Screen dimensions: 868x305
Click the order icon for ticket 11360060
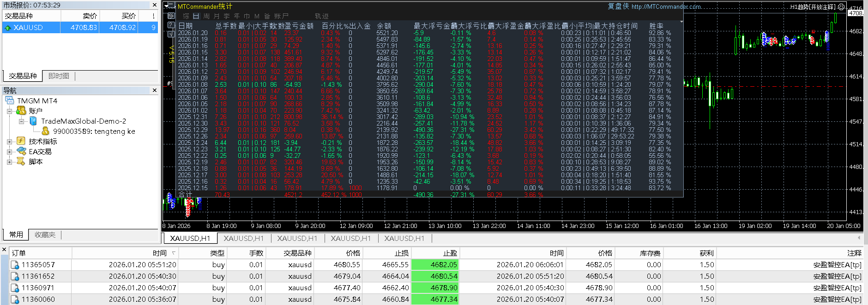pos(15,299)
